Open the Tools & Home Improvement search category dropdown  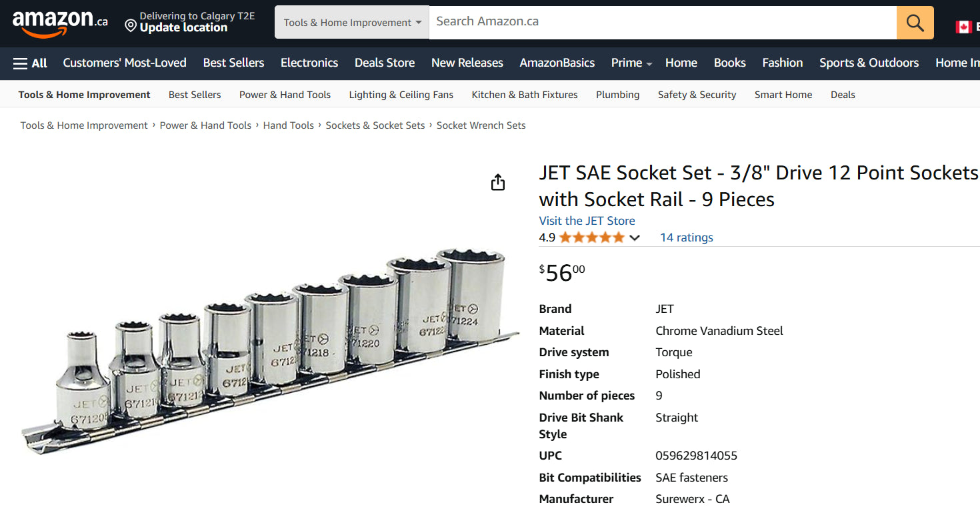352,23
